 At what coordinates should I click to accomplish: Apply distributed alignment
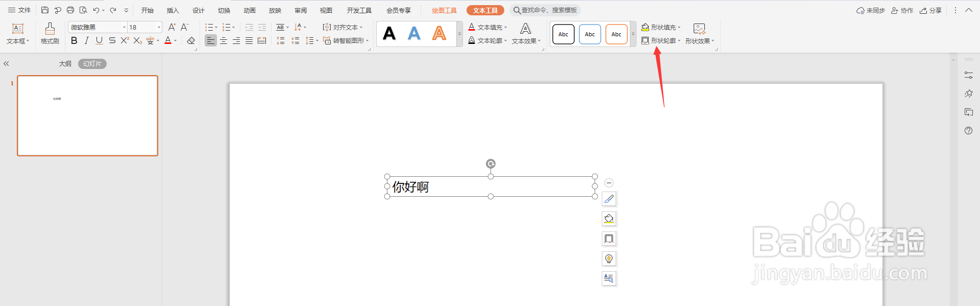(x=262, y=40)
